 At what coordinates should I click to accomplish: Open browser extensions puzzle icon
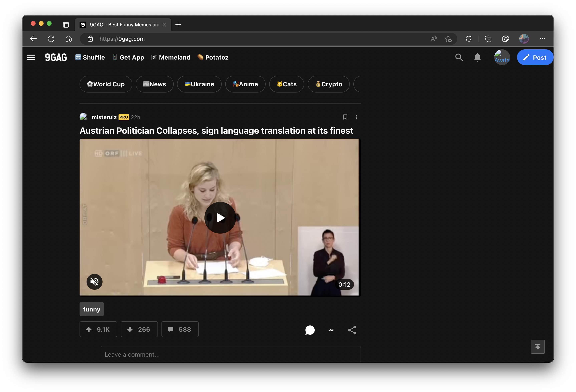[468, 39]
